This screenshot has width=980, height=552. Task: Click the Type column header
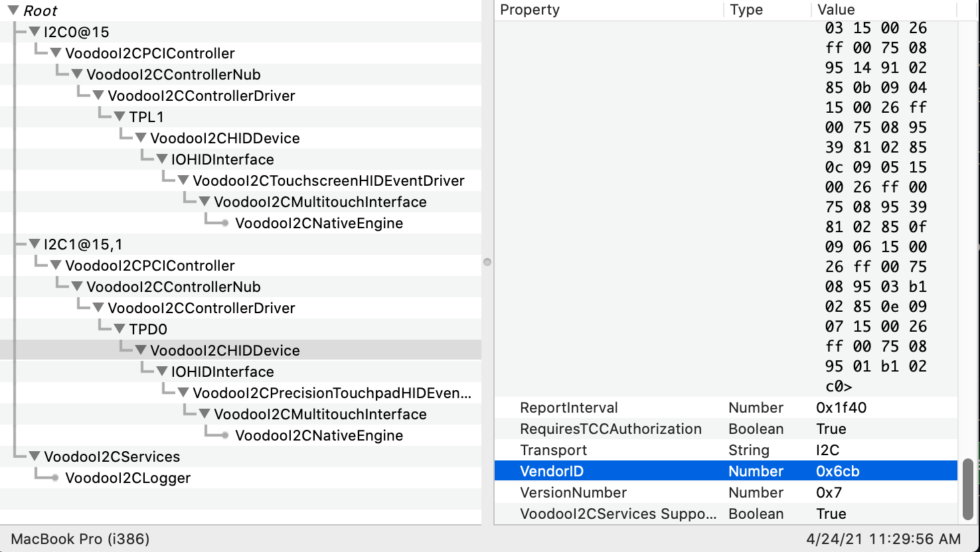click(x=746, y=9)
